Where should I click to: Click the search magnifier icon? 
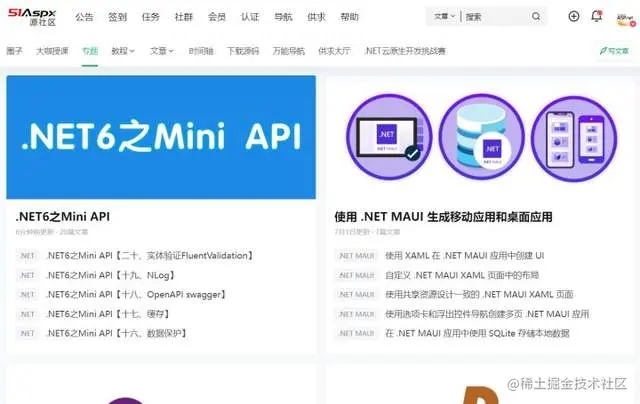pos(536,16)
